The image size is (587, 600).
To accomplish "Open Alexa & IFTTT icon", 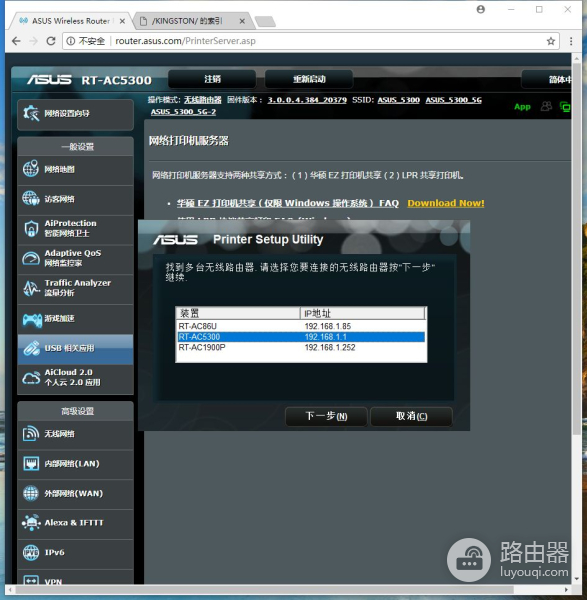I will click(31, 523).
